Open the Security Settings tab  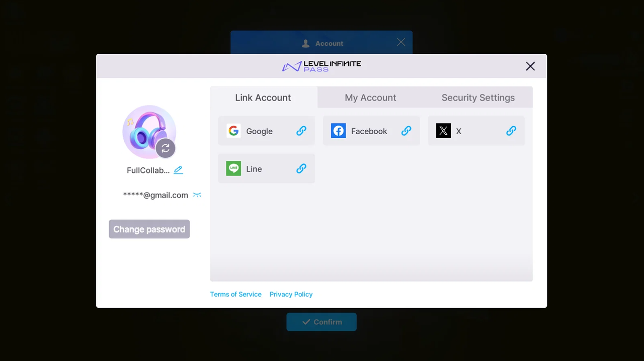click(x=478, y=98)
